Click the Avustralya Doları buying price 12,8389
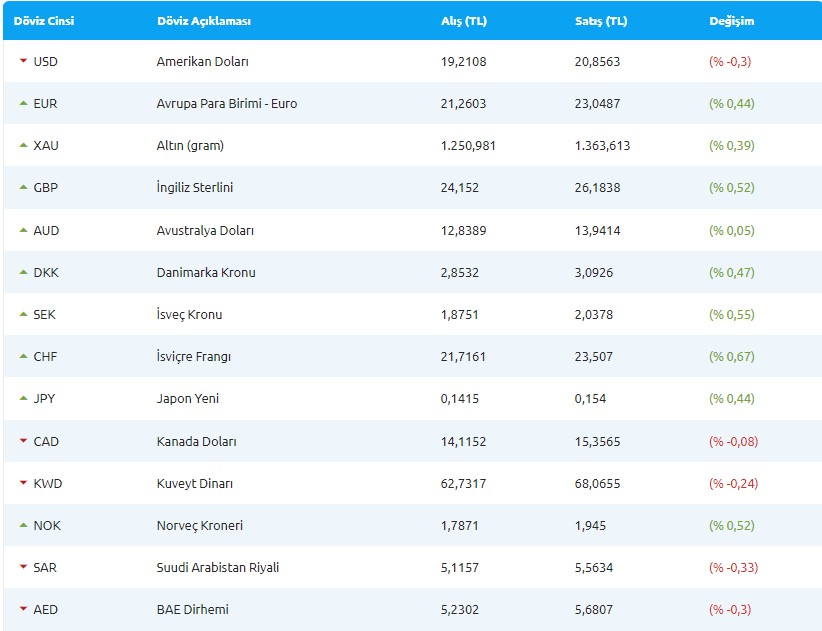822x631 pixels. (463, 230)
